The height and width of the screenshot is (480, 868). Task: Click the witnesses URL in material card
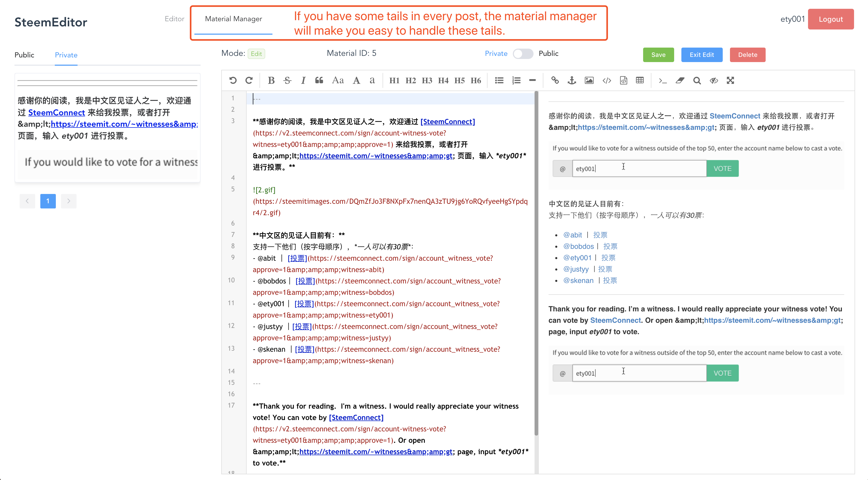click(124, 124)
